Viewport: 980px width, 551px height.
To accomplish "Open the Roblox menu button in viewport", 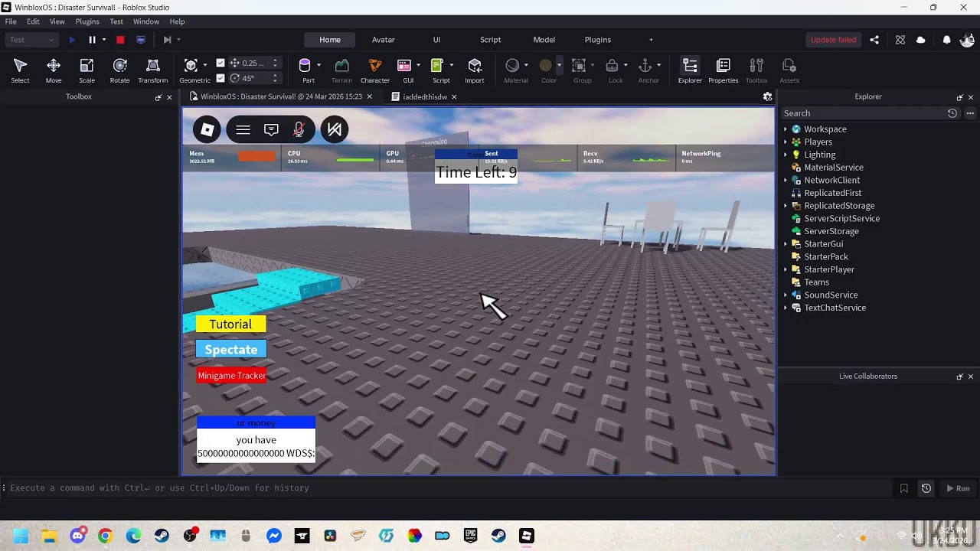I will pyautogui.click(x=207, y=130).
